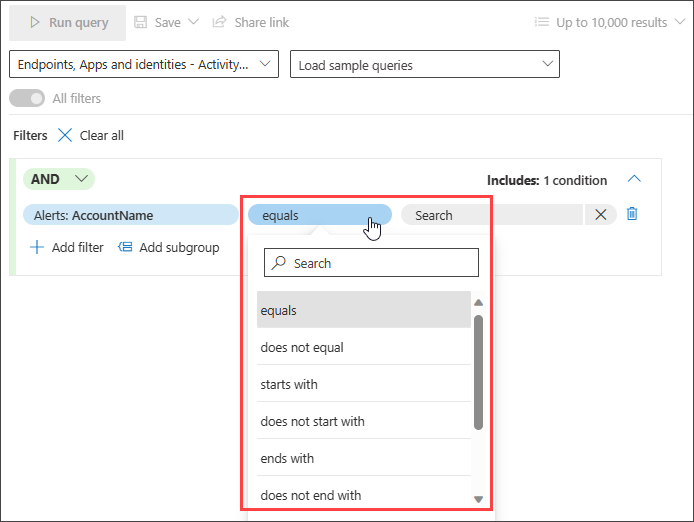694x522 pixels.
Task: Select the ends with option
Action: pyautogui.click(x=364, y=458)
